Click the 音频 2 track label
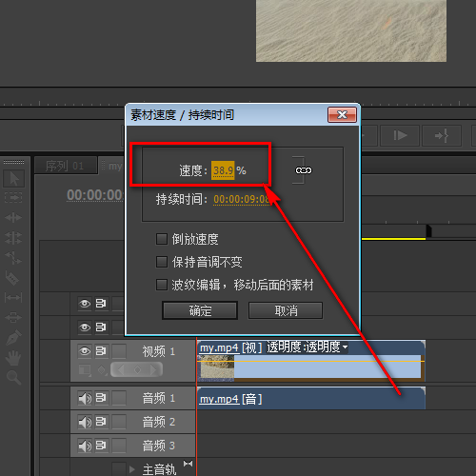This screenshot has height=476, width=476. pos(158,422)
